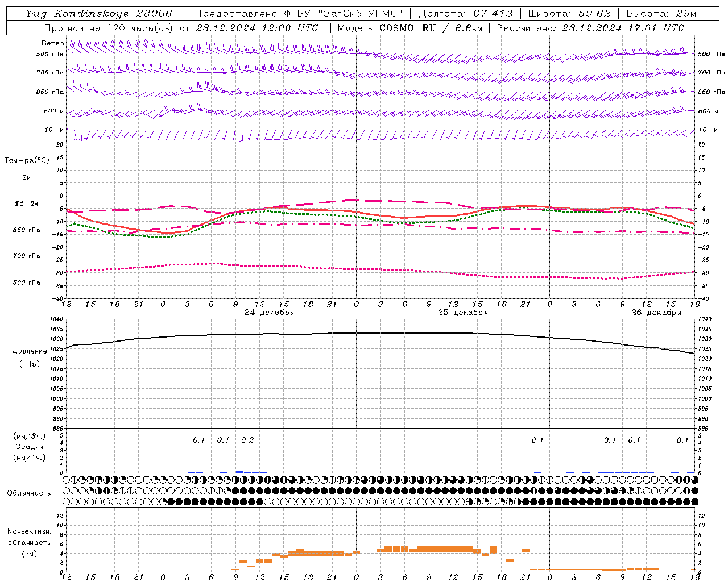Click the (гПа) unit under Давление
Image resolution: width=728 pixels, height=582 pixels.
30,364
